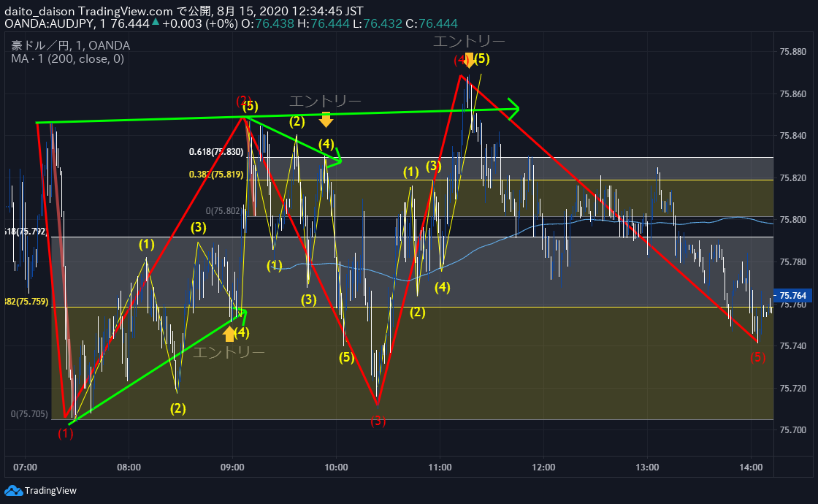Click the high value H:76.444 in the header

pyautogui.click(x=324, y=23)
